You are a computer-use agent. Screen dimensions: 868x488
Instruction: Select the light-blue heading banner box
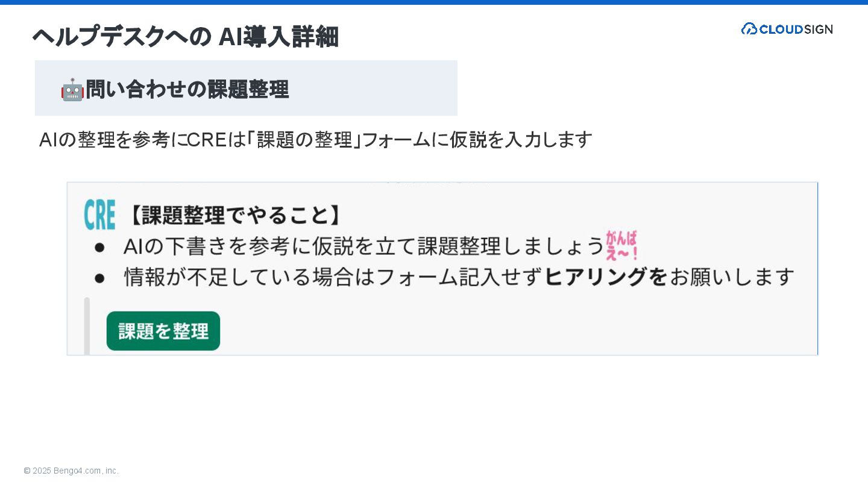pyautogui.click(x=246, y=88)
